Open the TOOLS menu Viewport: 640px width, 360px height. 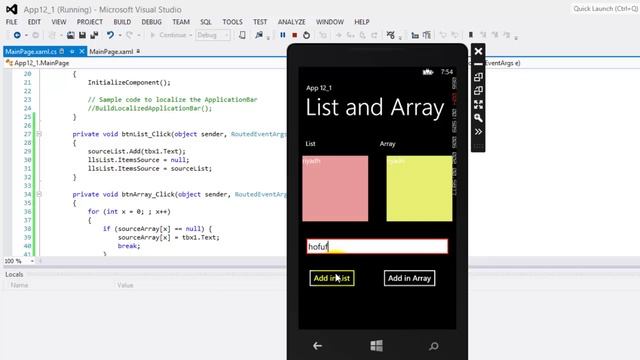(x=232, y=22)
